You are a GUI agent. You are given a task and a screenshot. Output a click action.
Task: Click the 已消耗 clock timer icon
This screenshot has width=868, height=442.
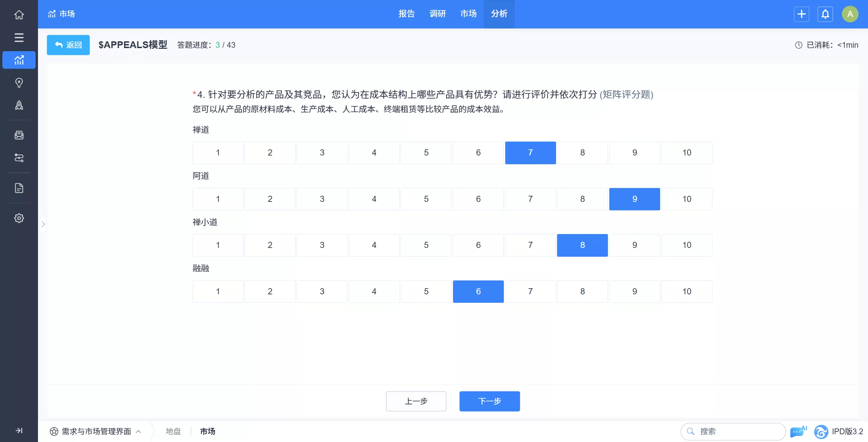798,45
